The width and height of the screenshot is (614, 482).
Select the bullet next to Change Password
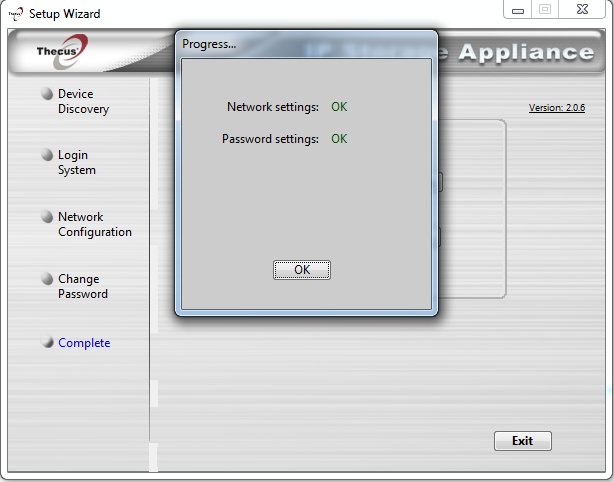[46, 279]
